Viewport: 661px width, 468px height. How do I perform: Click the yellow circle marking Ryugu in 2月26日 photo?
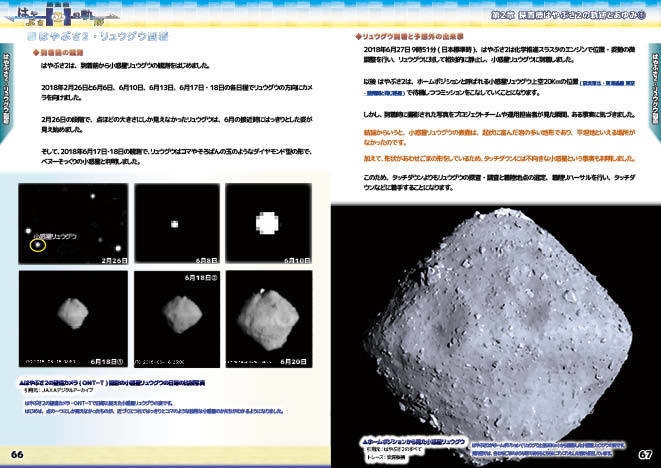click(38, 245)
